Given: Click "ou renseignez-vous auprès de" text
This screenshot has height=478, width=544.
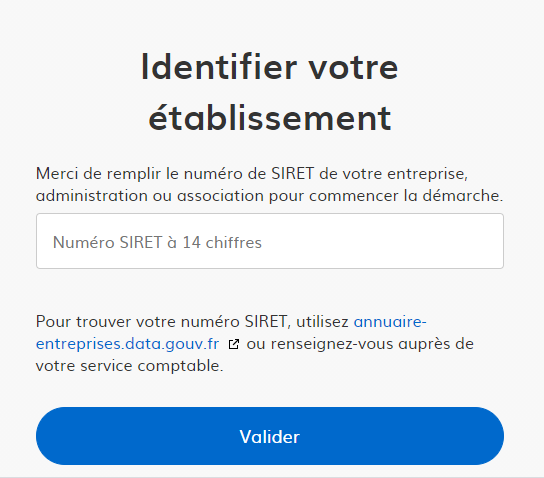Looking at the screenshot, I should tap(360, 344).
